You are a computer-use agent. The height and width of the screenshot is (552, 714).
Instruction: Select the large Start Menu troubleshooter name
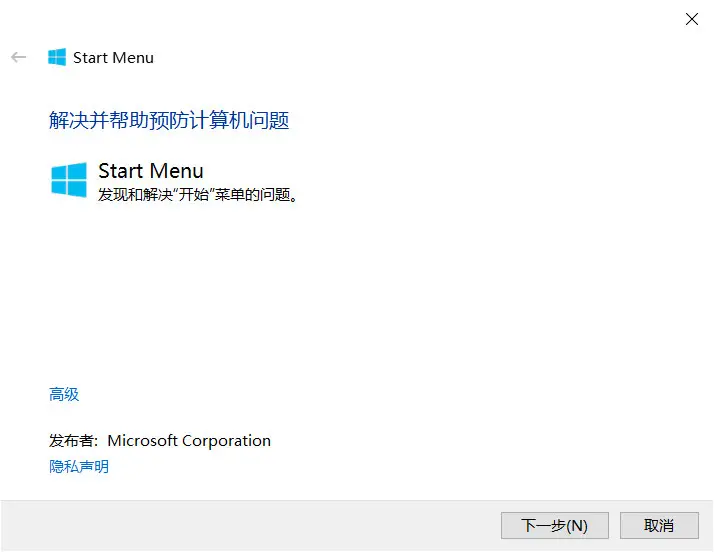pyautogui.click(x=151, y=171)
